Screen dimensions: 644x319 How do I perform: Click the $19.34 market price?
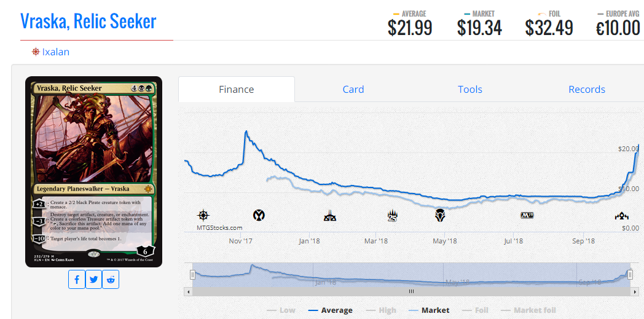point(479,28)
